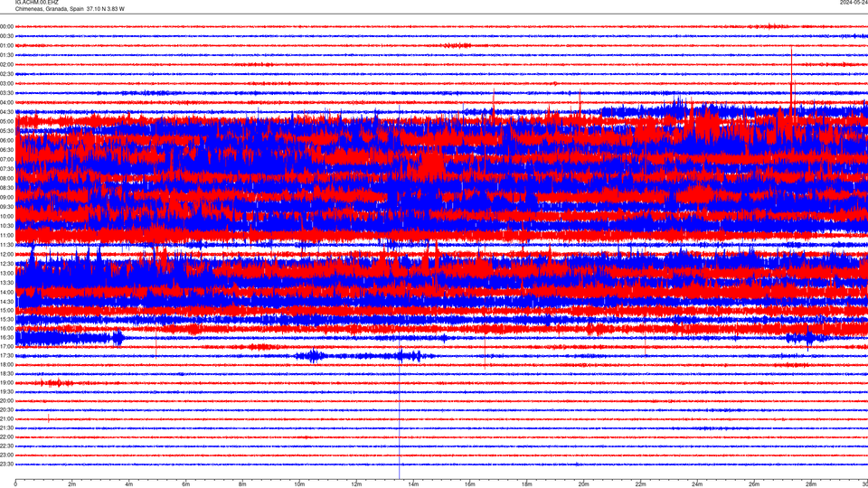Choose the 17:30 row label
868x488 pixels.
coord(6,355)
